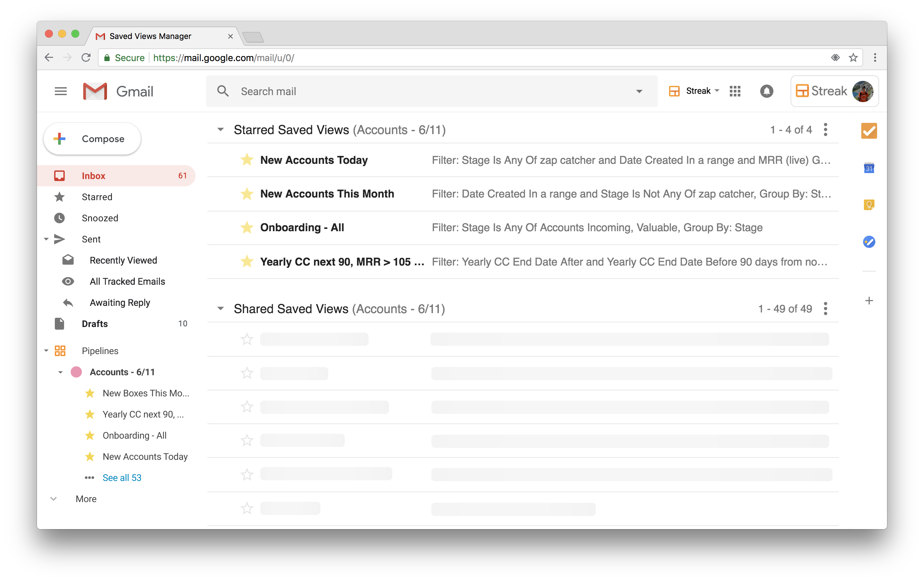Open the Snoozed folder
The width and height of the screenshot is (924, 582).
click(x=100, y=218)
